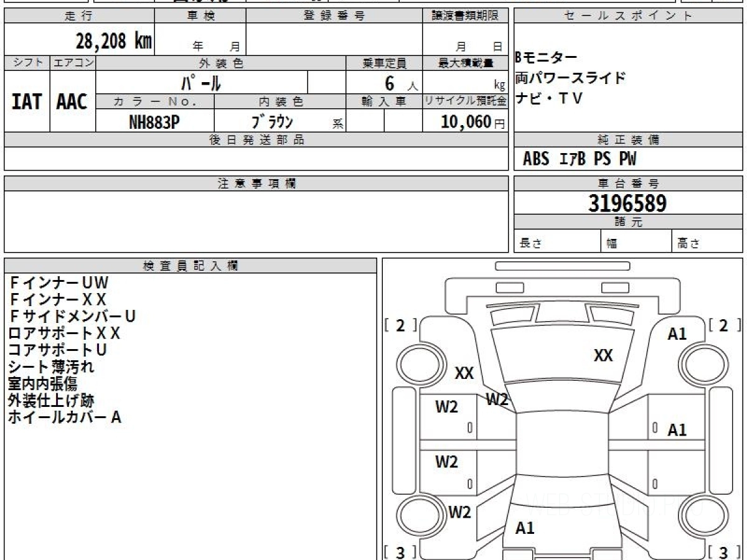This screenshot has height=560, width=747.
Task: Click the ホイールカバーA note
Action: point(65,418)
